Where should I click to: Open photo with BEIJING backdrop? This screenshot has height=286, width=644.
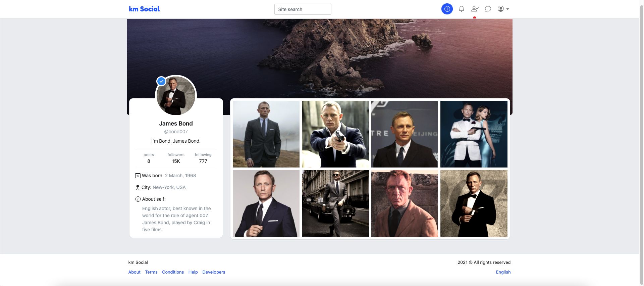[405, 134]
